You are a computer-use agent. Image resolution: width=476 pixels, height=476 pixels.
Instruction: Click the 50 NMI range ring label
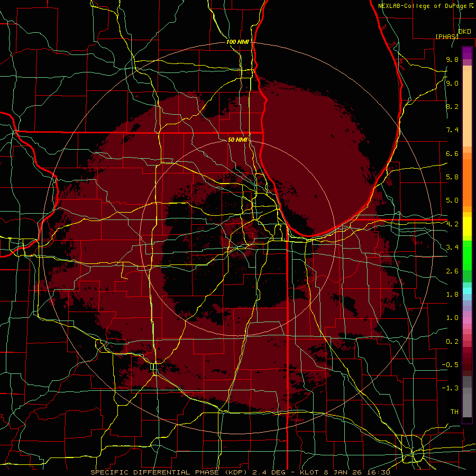tap(237, 140)
